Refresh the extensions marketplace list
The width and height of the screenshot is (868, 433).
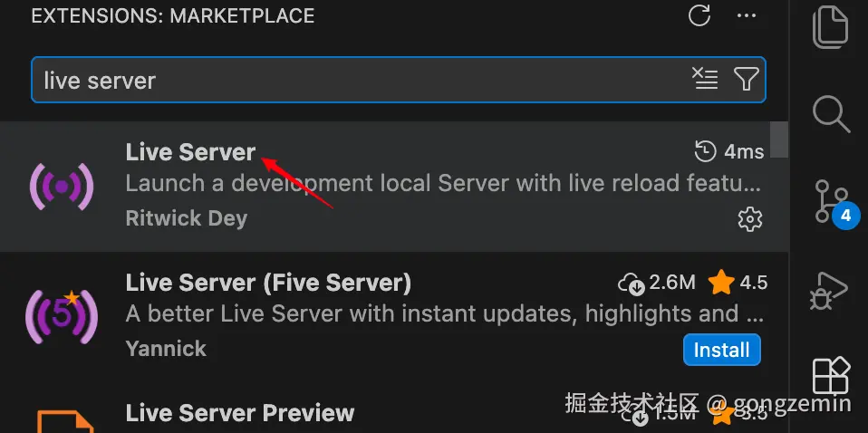[x=699, y=15]
